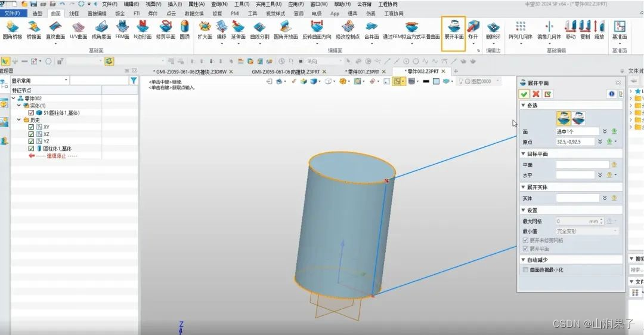Switch to the 造型 ribbon tab

point(38,14)
